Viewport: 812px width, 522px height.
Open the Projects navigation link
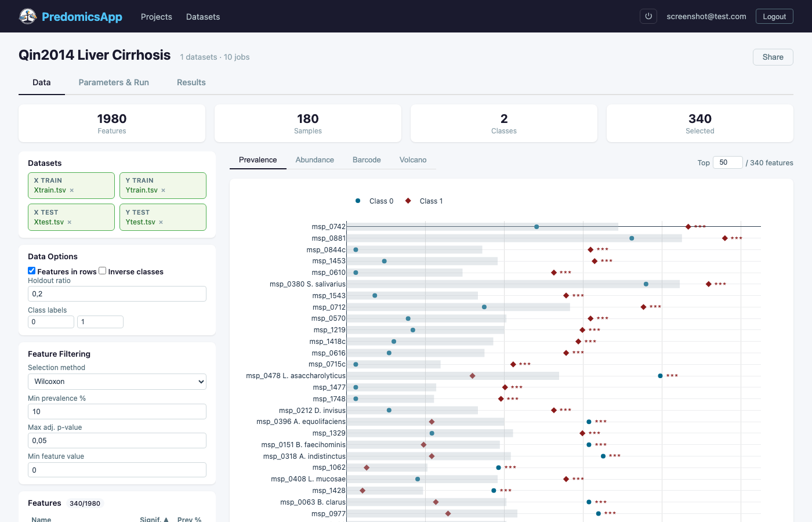[x=156, y=17]
